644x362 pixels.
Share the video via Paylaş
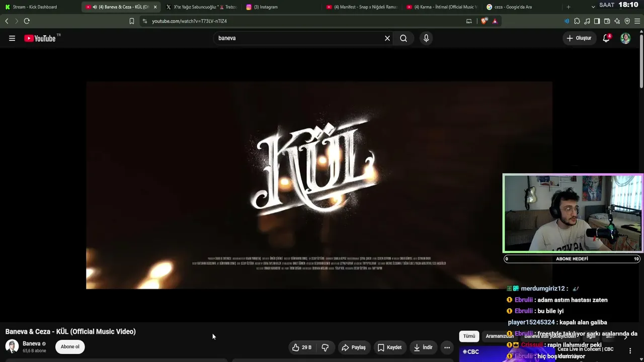coord(354,347)
